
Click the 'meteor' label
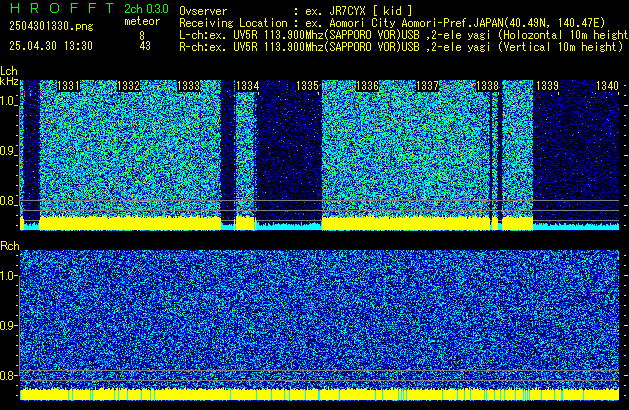(x=142, y=21)
